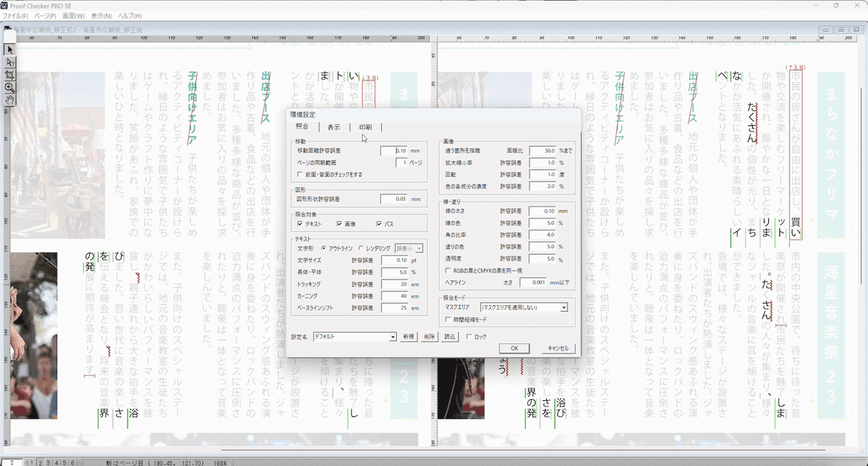The width and height of the screenshot is (868, 466).
Task: Switch to the 表示 tab
Action: 334,127
